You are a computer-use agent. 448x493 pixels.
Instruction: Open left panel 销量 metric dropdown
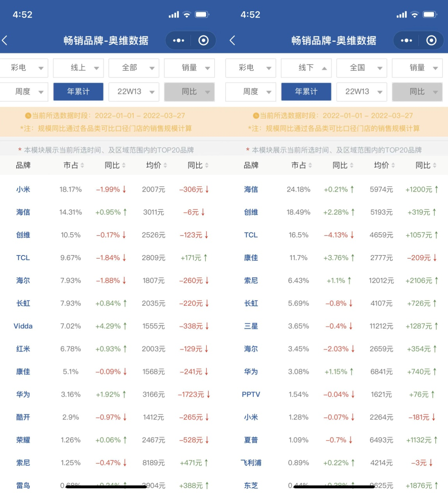(189, 68)
